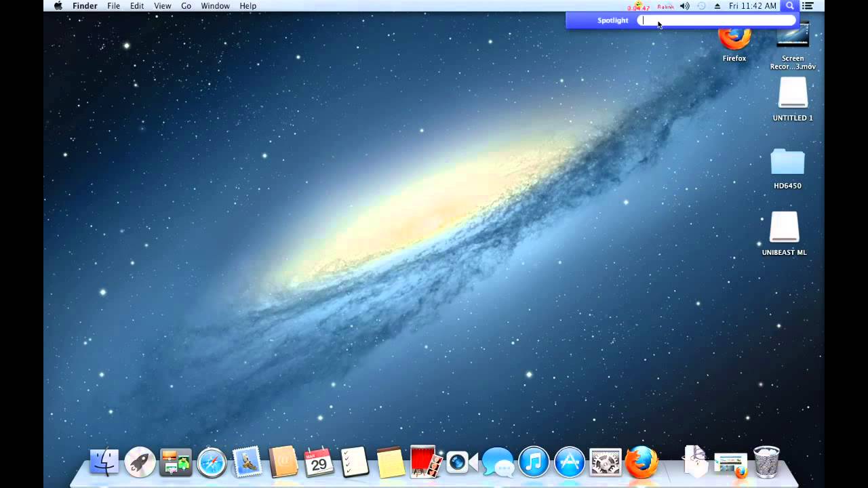The width and height of the screenshot is (868, 488).
Task: Open the Edit menu
Action: [137, 6]
